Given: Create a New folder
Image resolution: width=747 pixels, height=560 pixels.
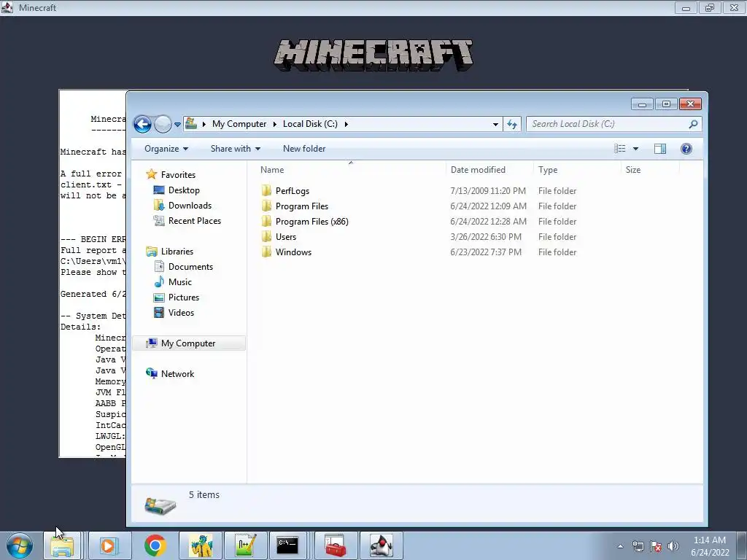Looking at the screenshot, I should pyautogui.click(x=304, y=149).
